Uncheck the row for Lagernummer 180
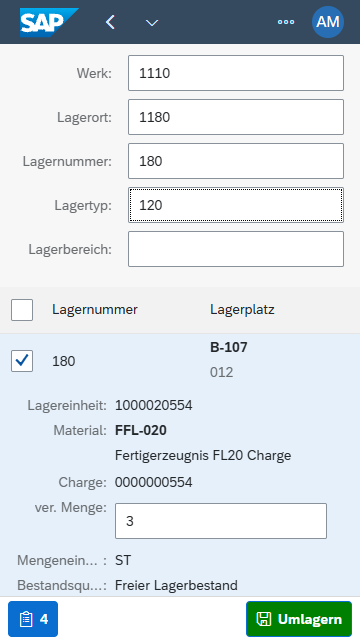Viewport: 360px width, 640px height. coord(22,361)
